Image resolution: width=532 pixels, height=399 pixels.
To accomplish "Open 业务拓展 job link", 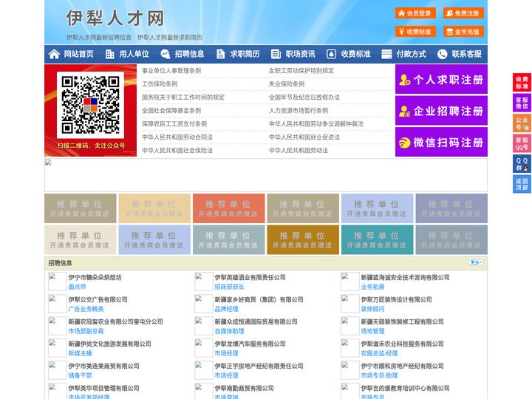I will coord(372,287).
